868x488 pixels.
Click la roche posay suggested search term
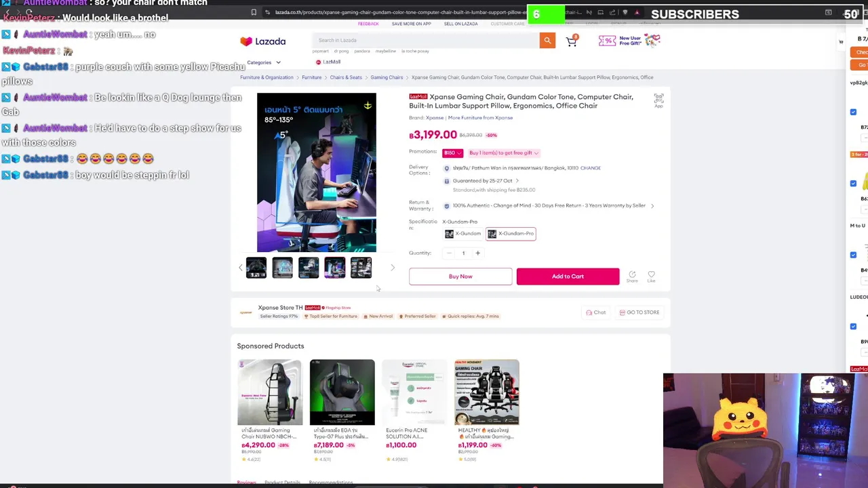coord(415,52)
